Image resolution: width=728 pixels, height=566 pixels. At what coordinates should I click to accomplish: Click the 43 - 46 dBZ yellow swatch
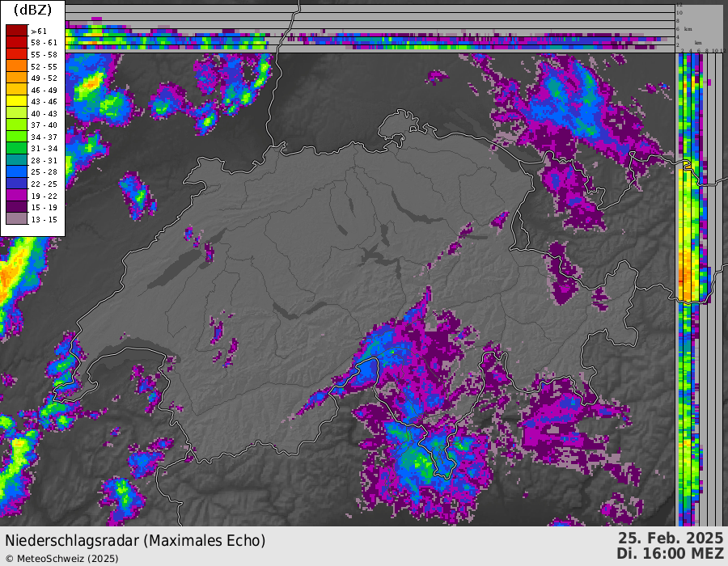click(x=16, y=101)
